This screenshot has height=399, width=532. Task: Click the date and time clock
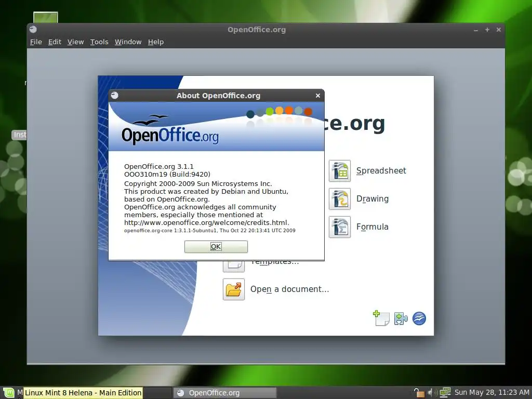(491, 393)
